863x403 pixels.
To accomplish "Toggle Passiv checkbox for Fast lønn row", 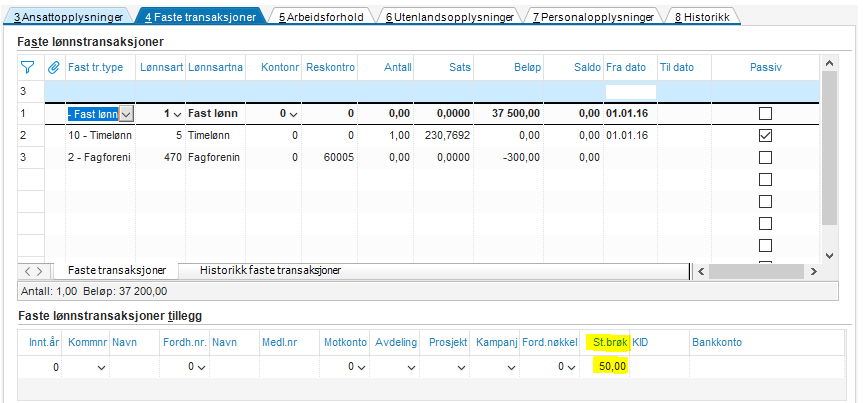I will tap(765, 113).
